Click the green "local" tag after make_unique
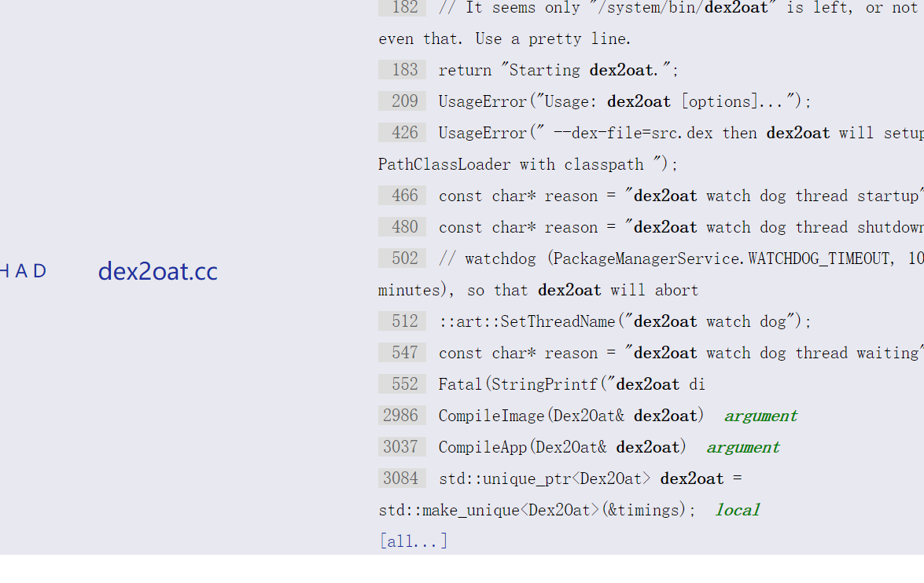Viewport: 924px width, 583px height. (737, 510)
